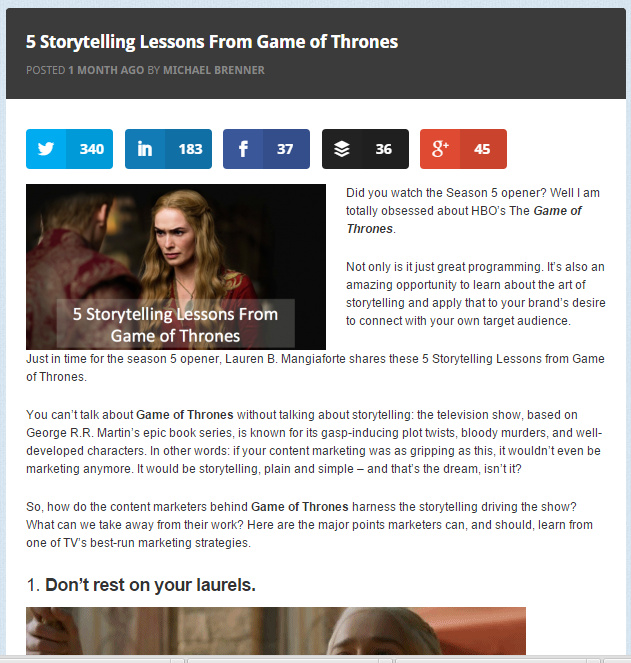The image size is (631, 663).
Task: Click the Google Plus share icon
Action: point(440,149)
